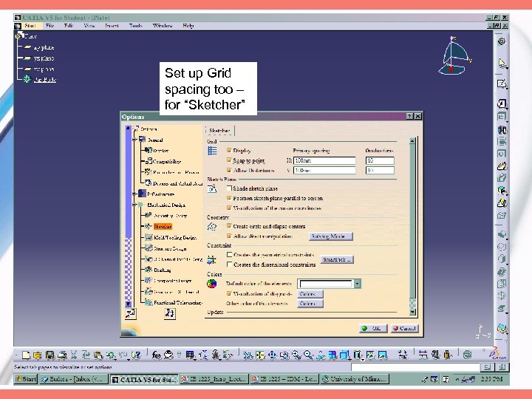Select the Rotate view tool

click(284, 355)
